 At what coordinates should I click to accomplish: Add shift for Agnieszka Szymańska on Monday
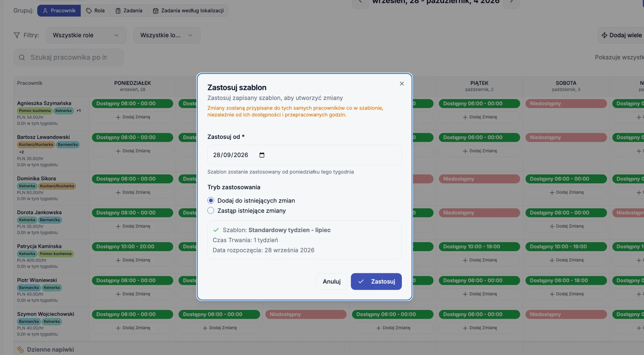click(133, 117)
